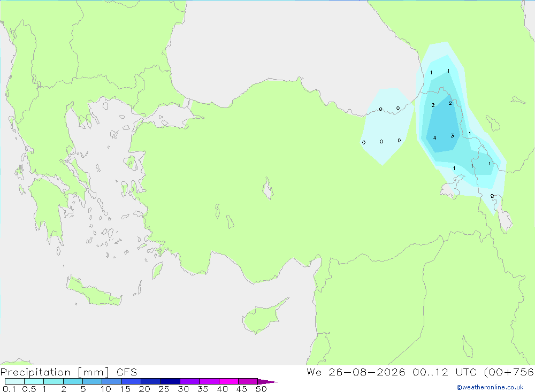Click the "We 26-08-2026" date text
535x392 pixels.
pos(356,372)
